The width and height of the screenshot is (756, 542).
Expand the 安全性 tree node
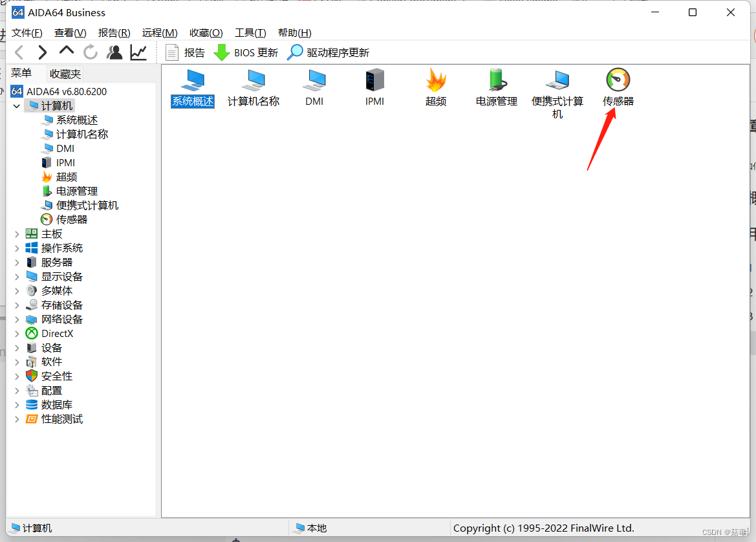[17, 376]
